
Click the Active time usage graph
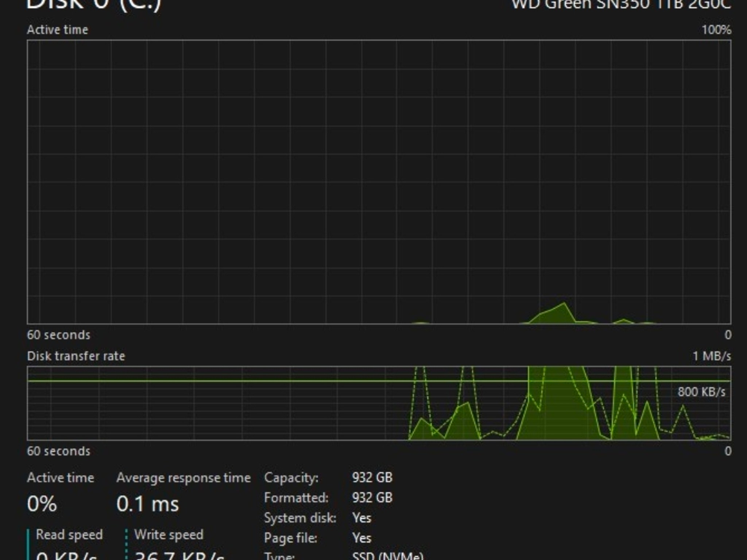379,182
